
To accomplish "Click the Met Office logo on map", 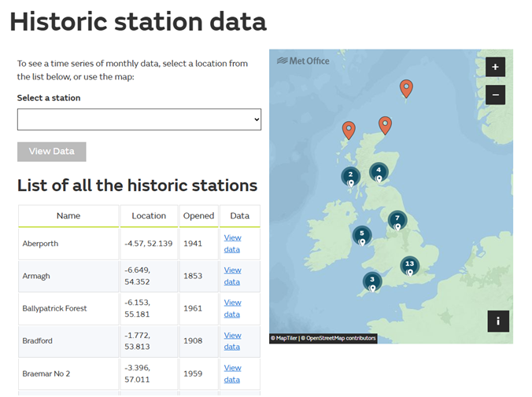I will (304, 61).
